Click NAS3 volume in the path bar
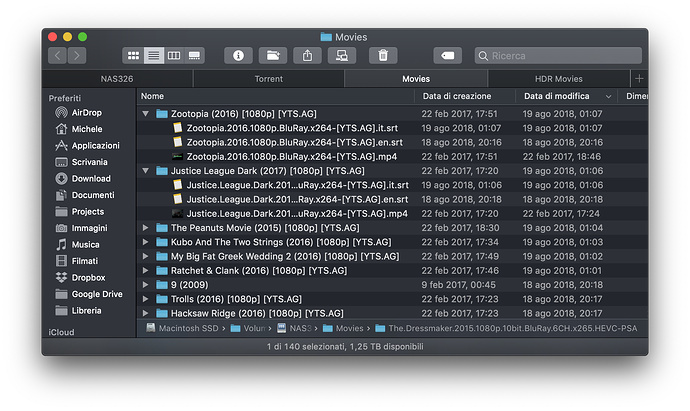Screen dimensions: 690x411 (295, 328)
